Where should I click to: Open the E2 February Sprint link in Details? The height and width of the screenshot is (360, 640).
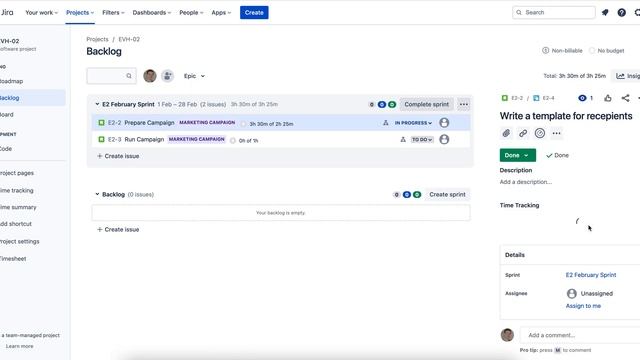pyautogui.click(x=591, y=275)
